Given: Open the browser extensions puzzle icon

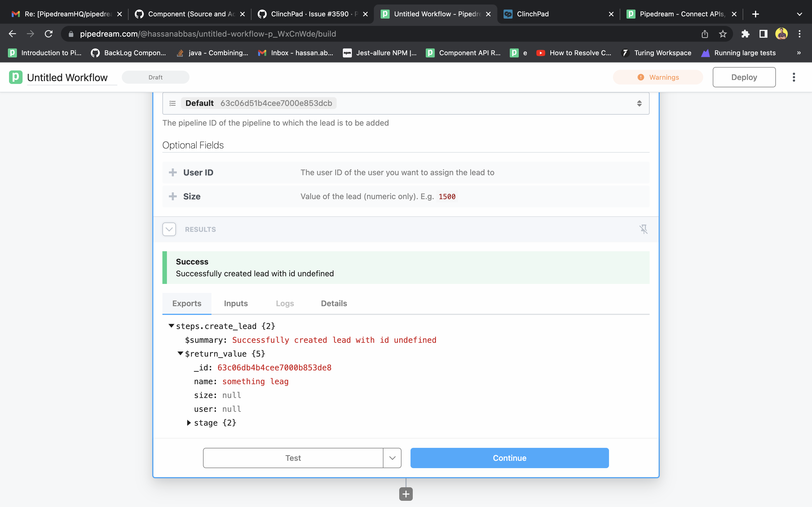Looking at the screenshot, I should pyautogui.click(x=745, y=34).
